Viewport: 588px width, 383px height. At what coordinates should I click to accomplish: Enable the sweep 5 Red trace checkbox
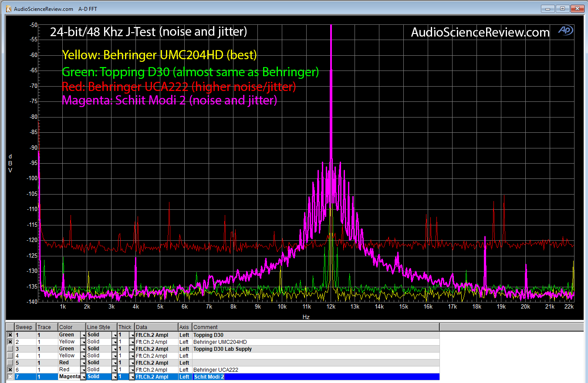point(10,363)
